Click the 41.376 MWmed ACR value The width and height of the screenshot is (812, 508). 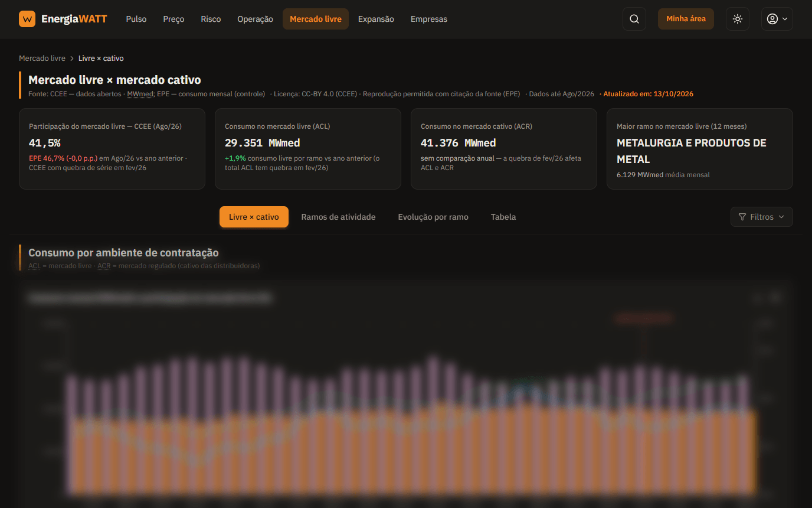click(x=459, y=143)
